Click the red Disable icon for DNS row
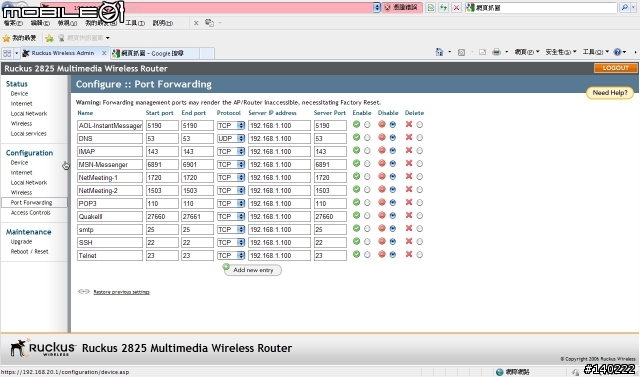 tap(382, 137)
